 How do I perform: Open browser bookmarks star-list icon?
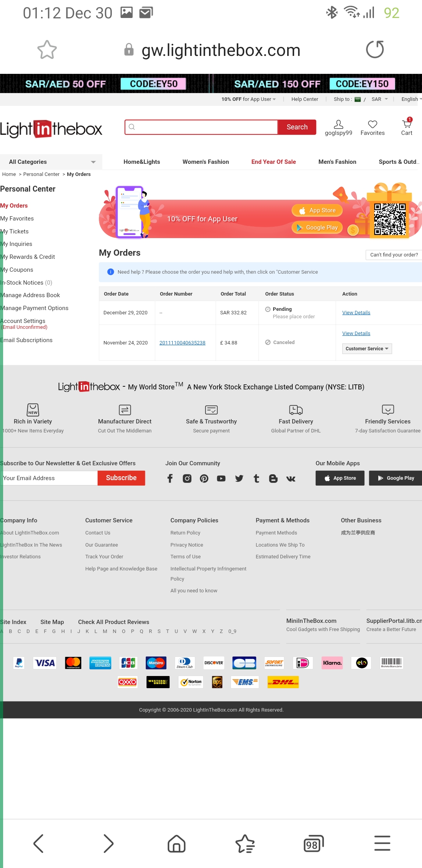pyautogui.click(x=245, y=843)
